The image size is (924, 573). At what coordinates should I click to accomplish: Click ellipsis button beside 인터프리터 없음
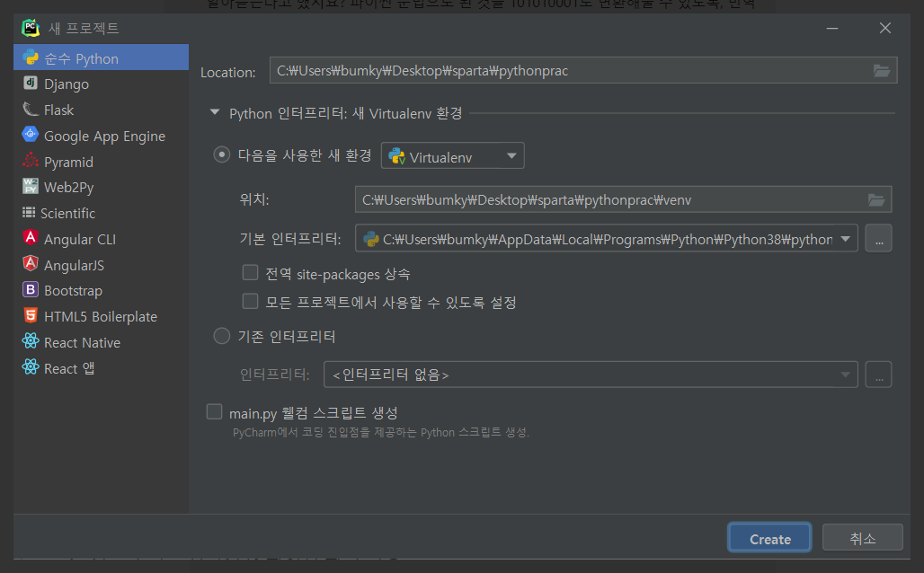pos(879,375)
